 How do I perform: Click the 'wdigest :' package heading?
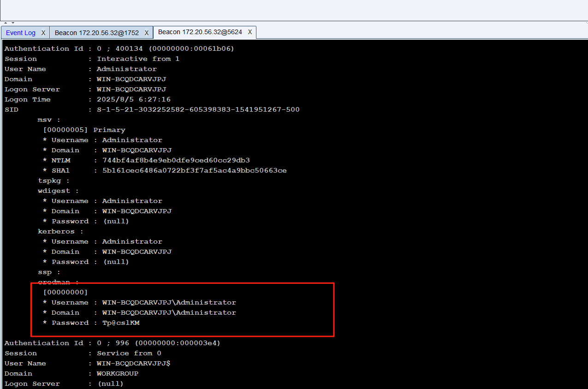[x=58, y=191]
